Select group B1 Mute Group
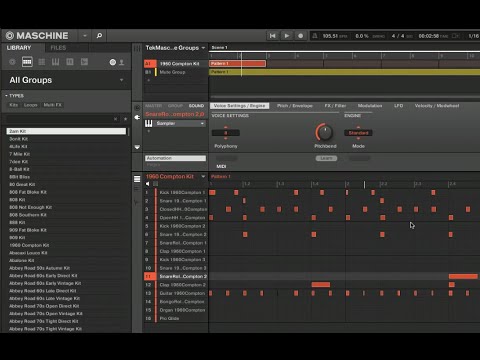The width and height of the screenshot is (480, 360). [176, 72]
